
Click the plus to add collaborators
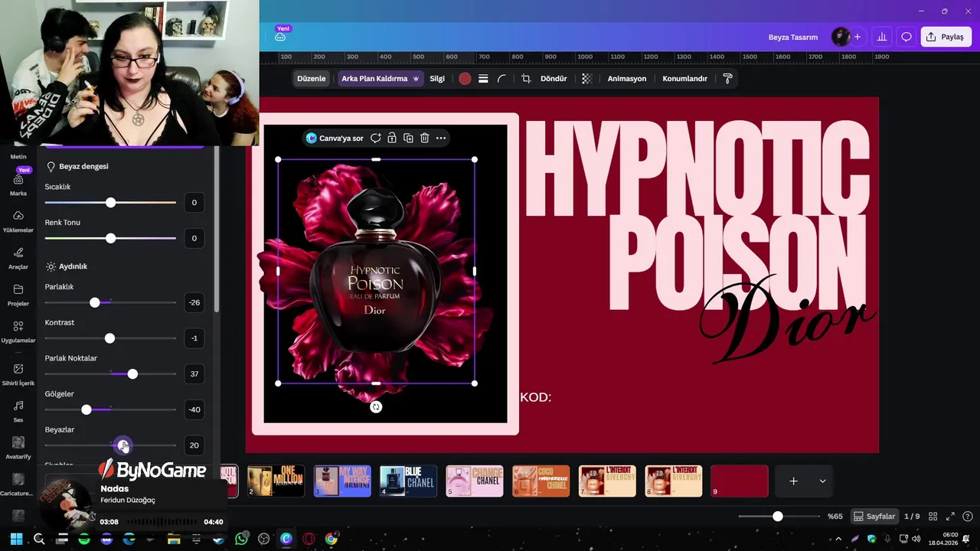[x=857, y=37]
